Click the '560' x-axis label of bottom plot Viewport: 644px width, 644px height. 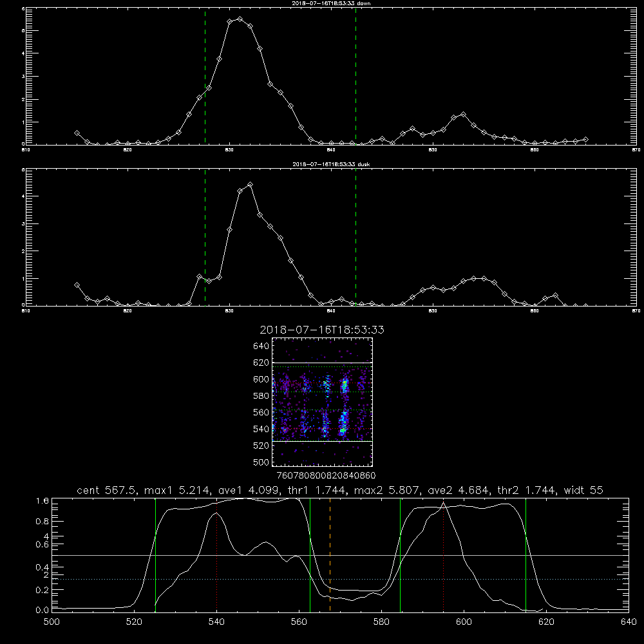coord(299,621)
